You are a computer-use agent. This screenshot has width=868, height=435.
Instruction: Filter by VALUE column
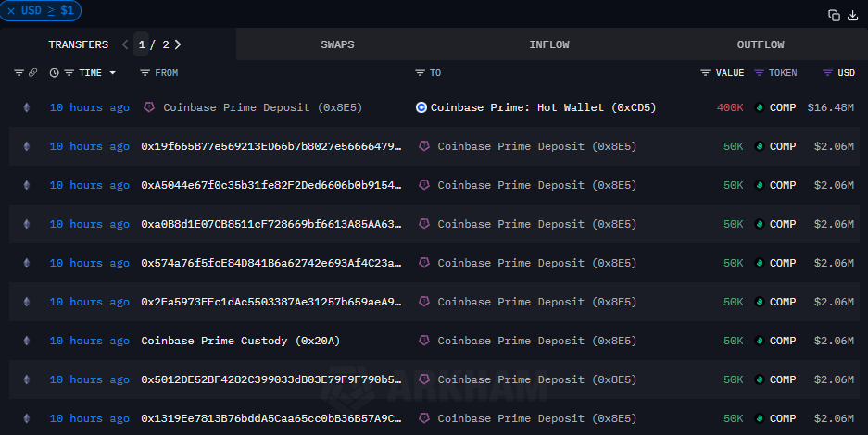[706, 72]
